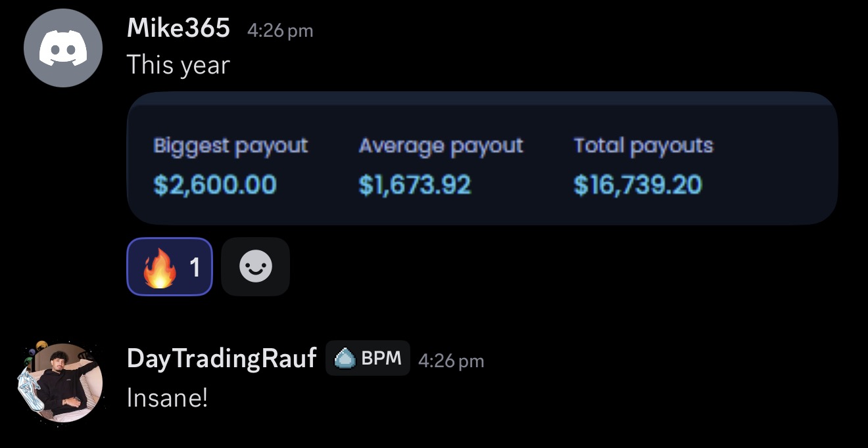Click the reaction count number 1

[195, 267]
